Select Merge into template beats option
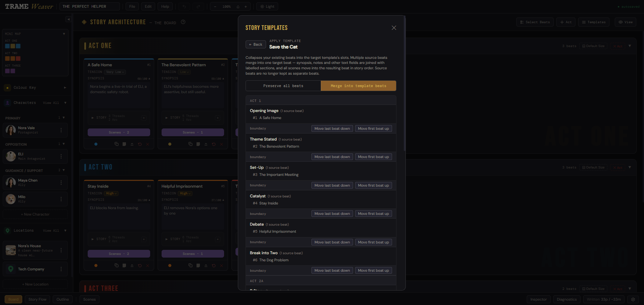 point(358,86)
